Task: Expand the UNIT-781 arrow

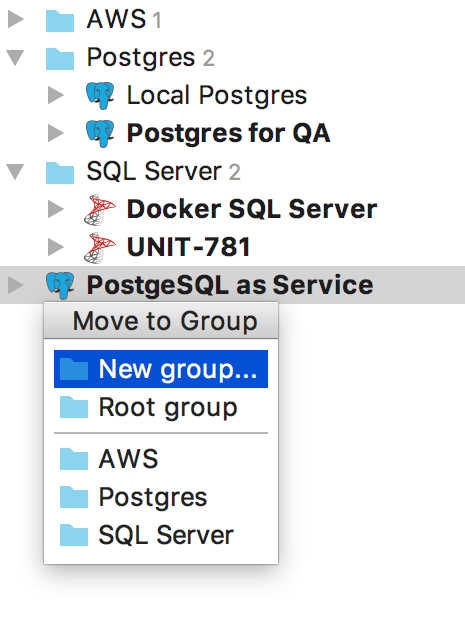Action: tap(55, 247)
